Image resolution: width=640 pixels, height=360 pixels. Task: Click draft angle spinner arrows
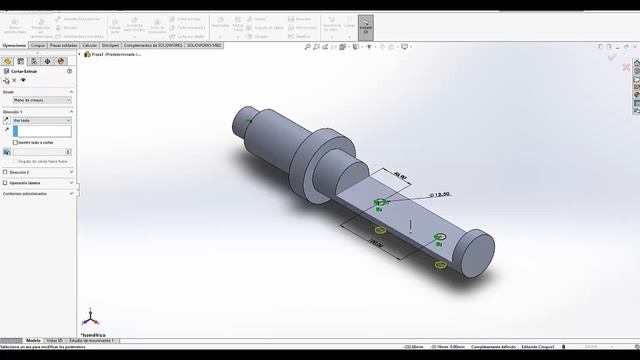(x=68, y=152)
